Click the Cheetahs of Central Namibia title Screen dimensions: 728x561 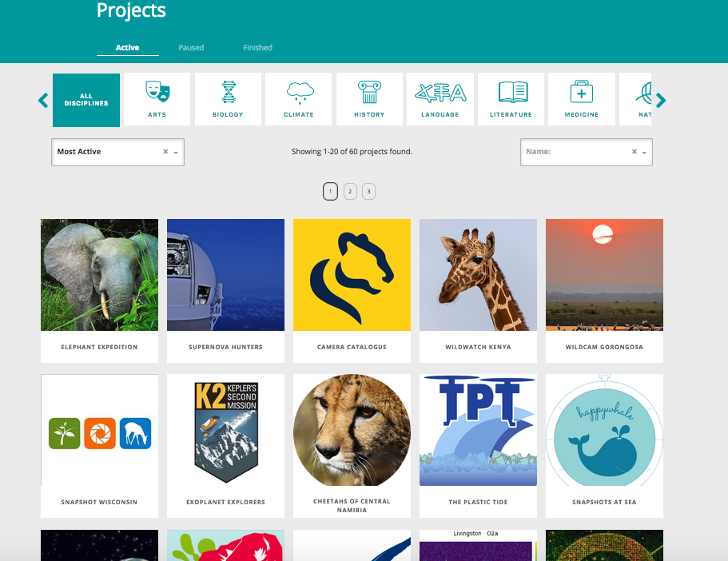(352, 506)
